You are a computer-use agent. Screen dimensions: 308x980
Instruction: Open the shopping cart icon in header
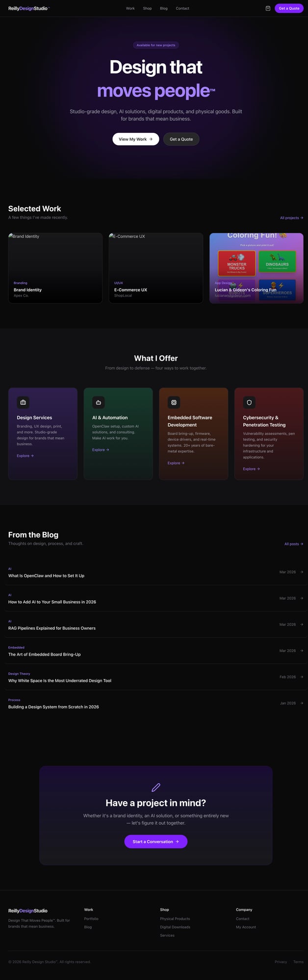(268, 8)
